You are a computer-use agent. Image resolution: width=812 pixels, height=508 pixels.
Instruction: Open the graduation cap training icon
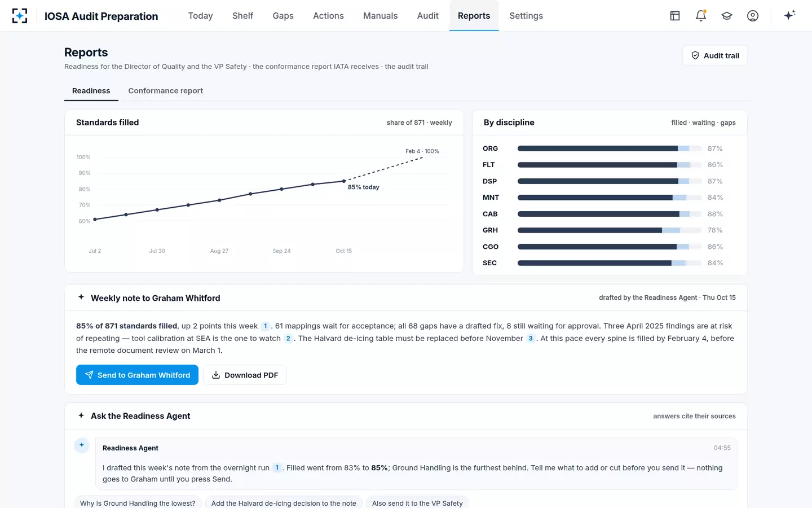(727, 16)
